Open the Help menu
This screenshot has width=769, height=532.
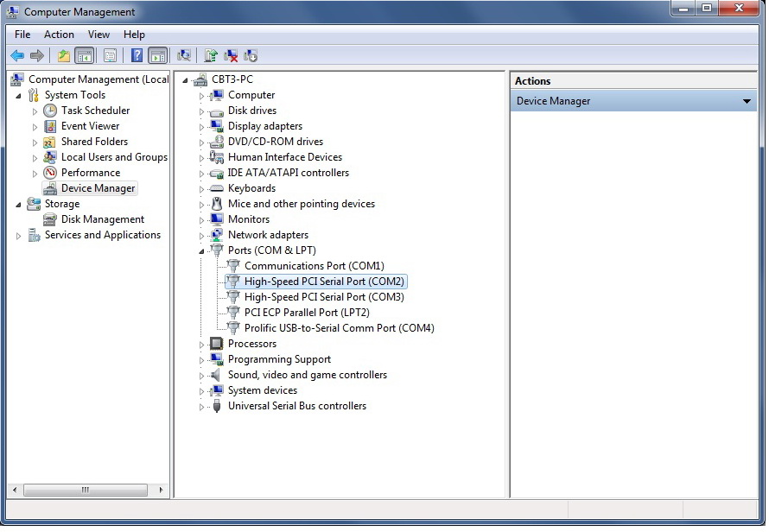pos(134,35)
